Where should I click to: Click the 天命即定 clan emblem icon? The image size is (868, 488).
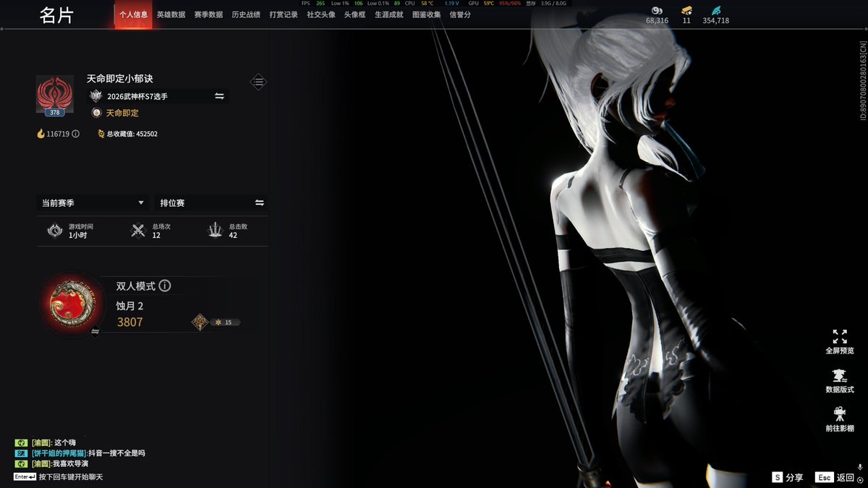96,113
